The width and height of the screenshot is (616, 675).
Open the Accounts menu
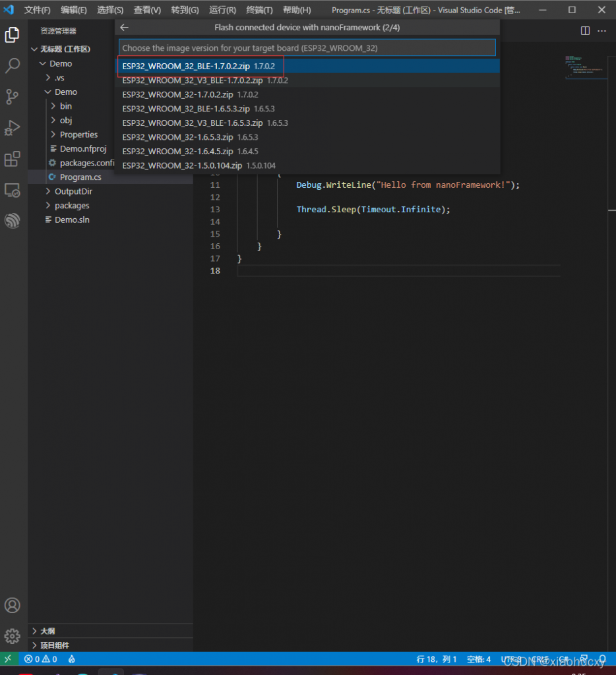click(x=12, y=605)
